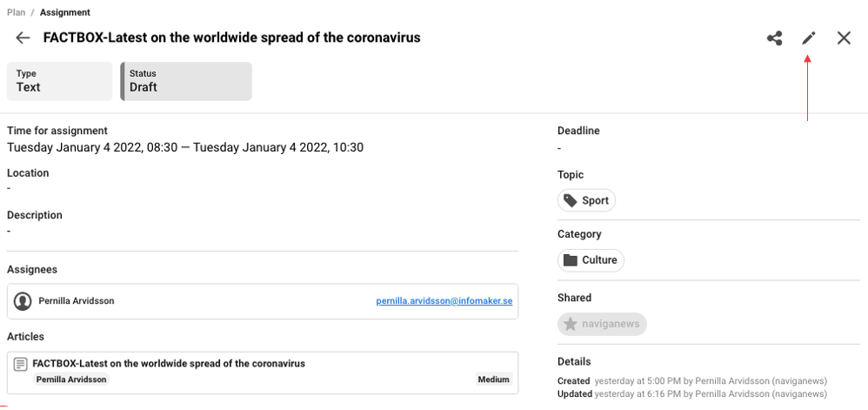Open the Plan breadcrumb
Screen dimensions: 868x410
pyautogui.click(x=16, y=13)
